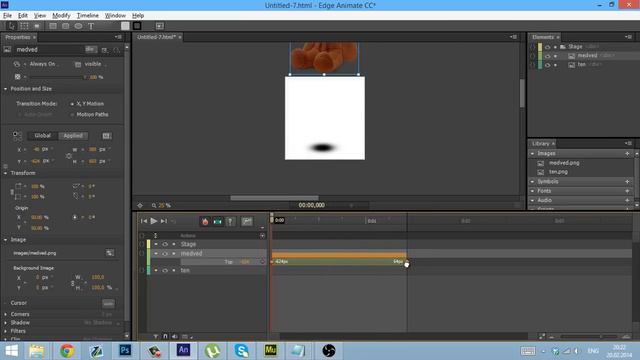
Task: Open the div tag dropdown in Properties
Action: (x=91, y=49)
